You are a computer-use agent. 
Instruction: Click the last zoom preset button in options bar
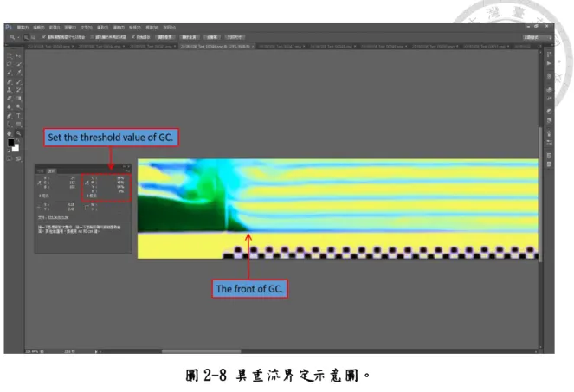[x=235, y=37]
